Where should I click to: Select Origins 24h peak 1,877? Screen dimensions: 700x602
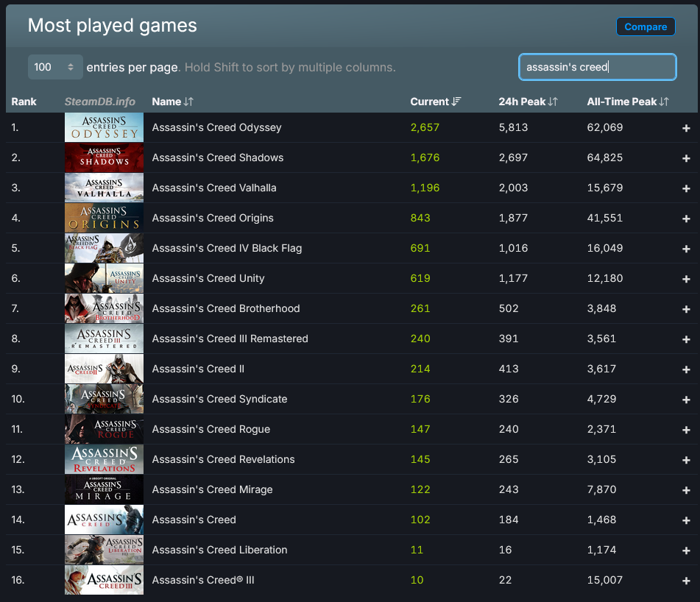(513, 219)
